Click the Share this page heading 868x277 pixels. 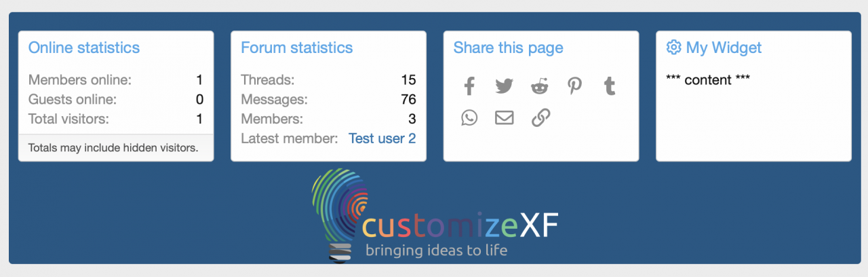click(x=509, y=48)
